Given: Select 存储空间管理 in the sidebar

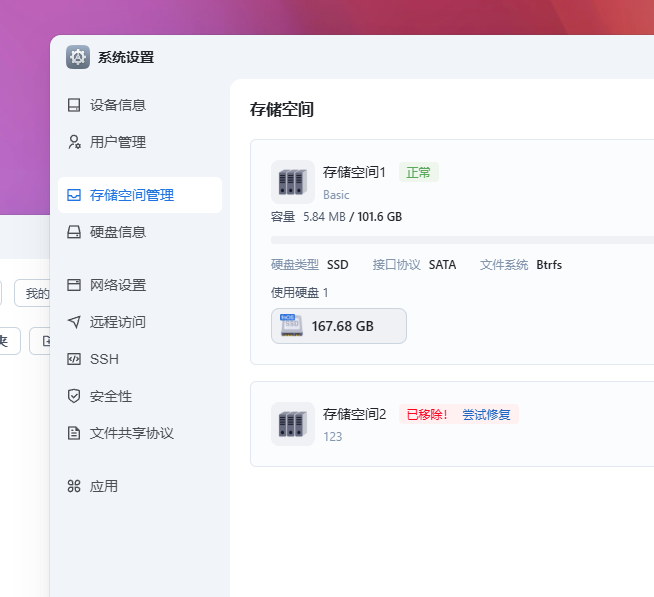Looking at the screenshot, I should coord(140,195).
